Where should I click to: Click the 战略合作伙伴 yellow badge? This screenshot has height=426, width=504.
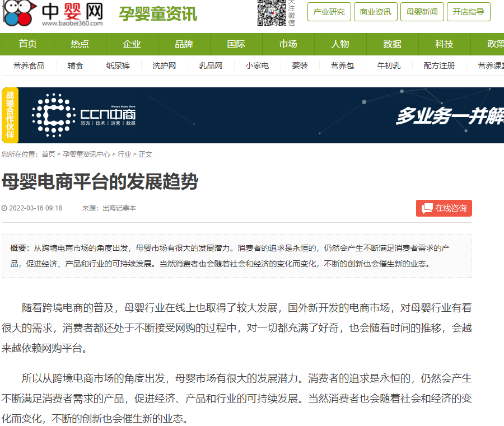point(10,115)
